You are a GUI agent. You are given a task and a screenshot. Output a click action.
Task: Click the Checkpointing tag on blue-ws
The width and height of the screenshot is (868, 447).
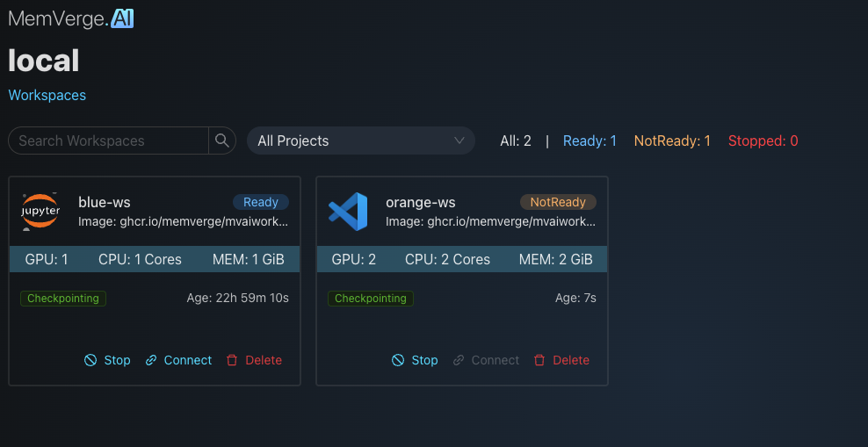click(x=63, y=299)
